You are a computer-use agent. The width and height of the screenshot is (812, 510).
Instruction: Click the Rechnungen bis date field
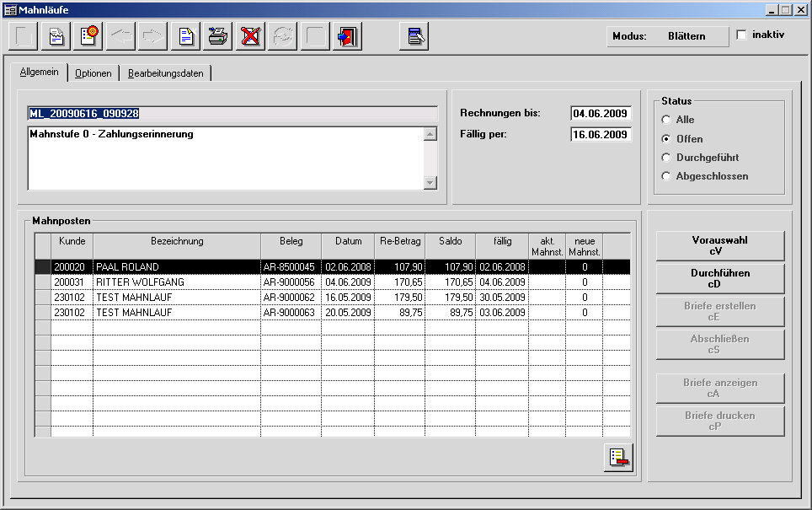pos(600,113)
